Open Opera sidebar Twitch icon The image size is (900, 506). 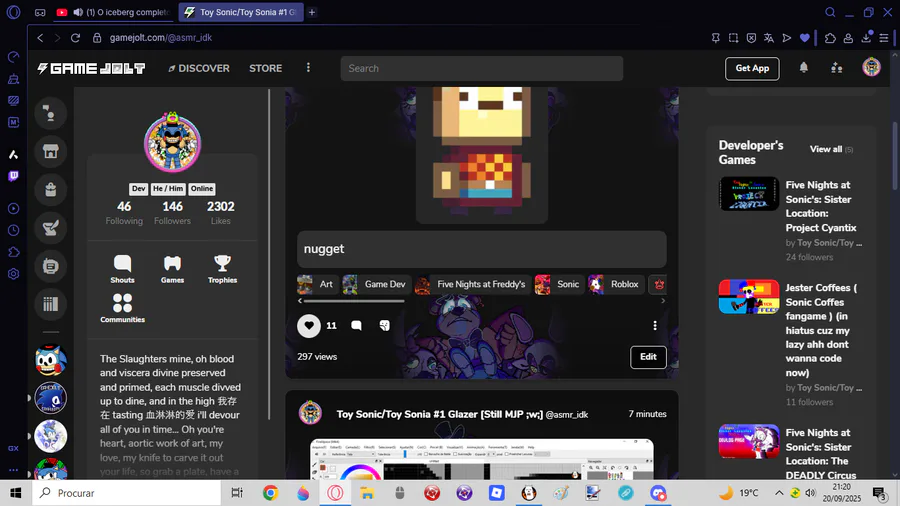tap(13, 176)
